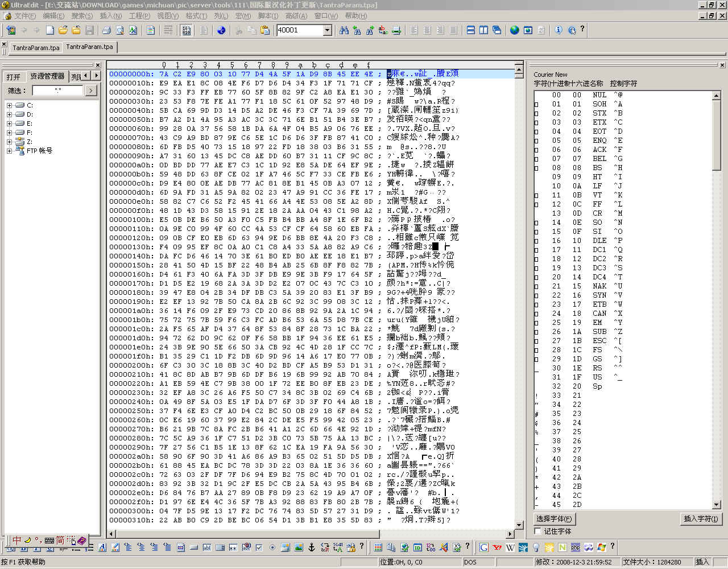
Task: Click the Word Wrap toggle icon
Action: pyautogui.click(x=168, y=30)
